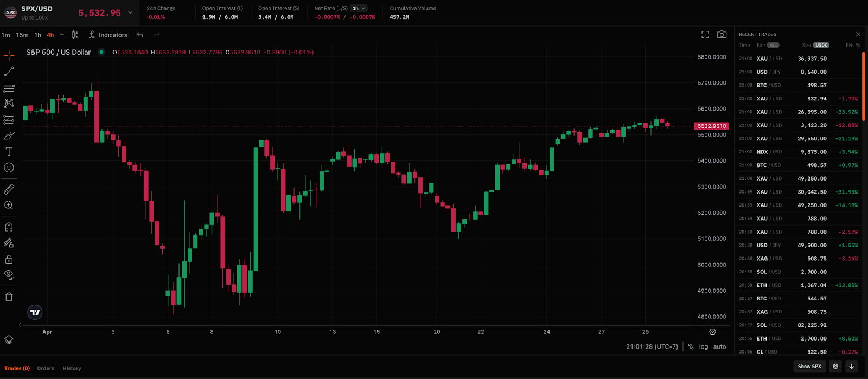This screenshot has width=868, height=379.
Task: Switch to the 15m timeframe
Action: [22, 35]
